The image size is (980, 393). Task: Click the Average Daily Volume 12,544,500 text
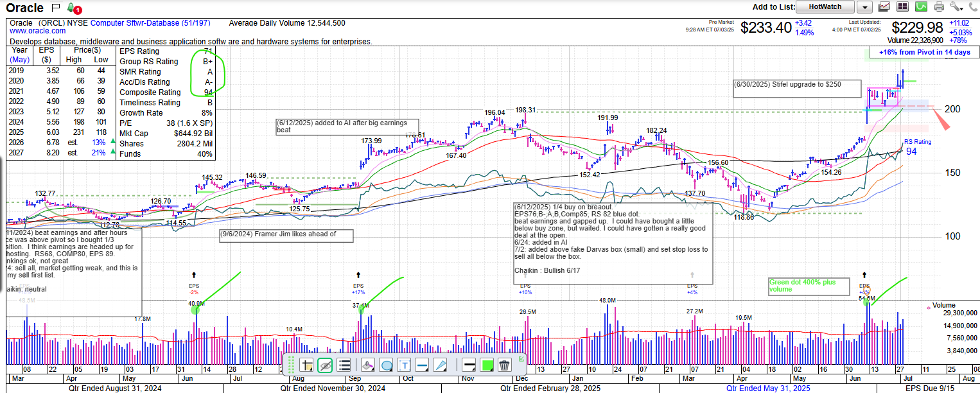point(287,22)
